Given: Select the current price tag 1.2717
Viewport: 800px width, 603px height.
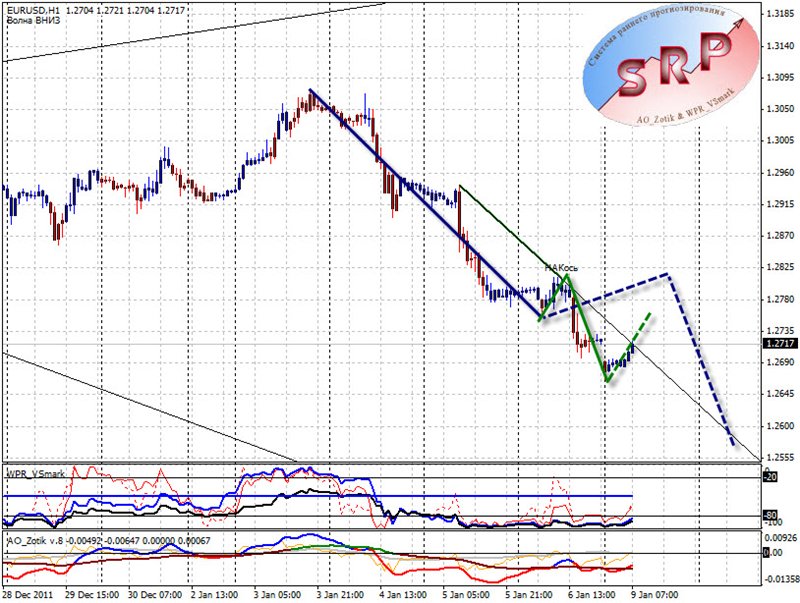Looking at the screenshot, I should tap(780, 343).
